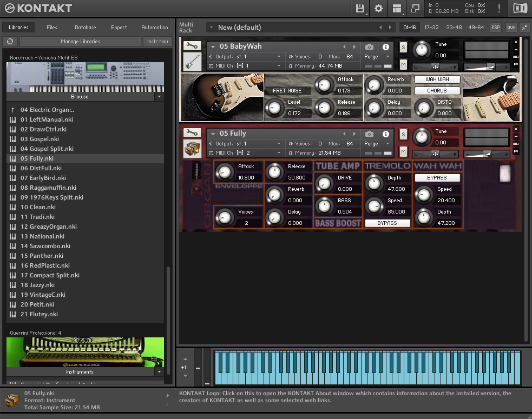The width and height of the screenshot is (532, 419).
Task: Toggle the aux sends button
Action: pyautogui.click(x=511, y=28)
